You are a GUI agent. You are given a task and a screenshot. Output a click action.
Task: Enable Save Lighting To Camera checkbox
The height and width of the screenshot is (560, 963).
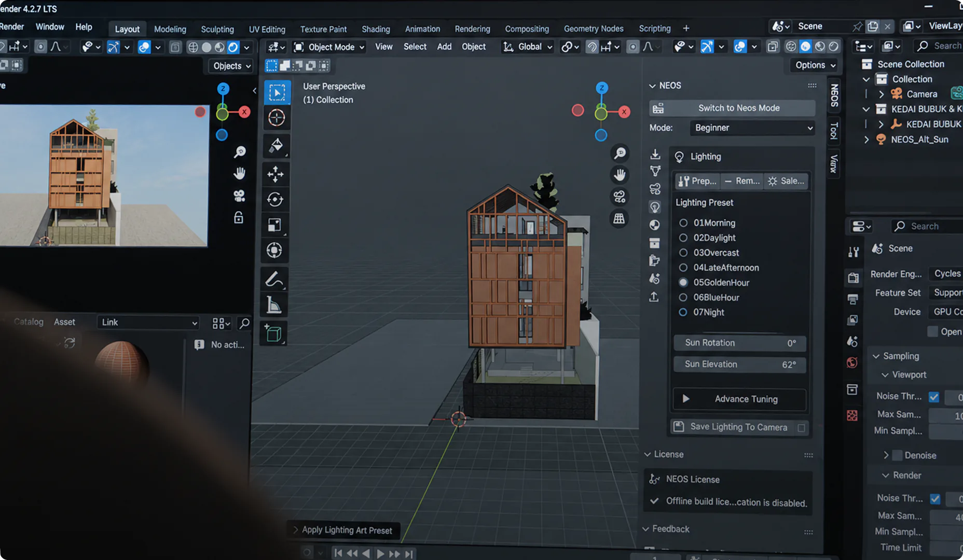coord(802,427)
